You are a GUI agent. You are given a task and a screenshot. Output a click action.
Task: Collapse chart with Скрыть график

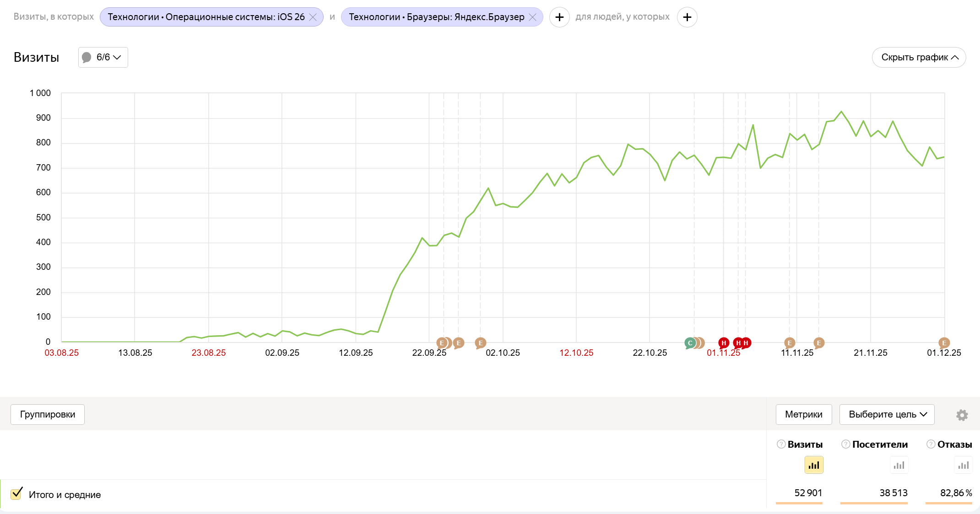click(919, 57)
